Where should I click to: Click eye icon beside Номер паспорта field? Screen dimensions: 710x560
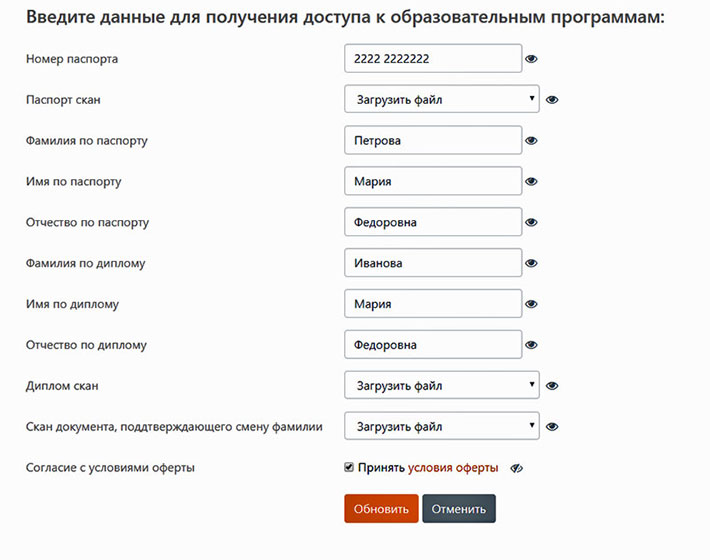[531, 59]
